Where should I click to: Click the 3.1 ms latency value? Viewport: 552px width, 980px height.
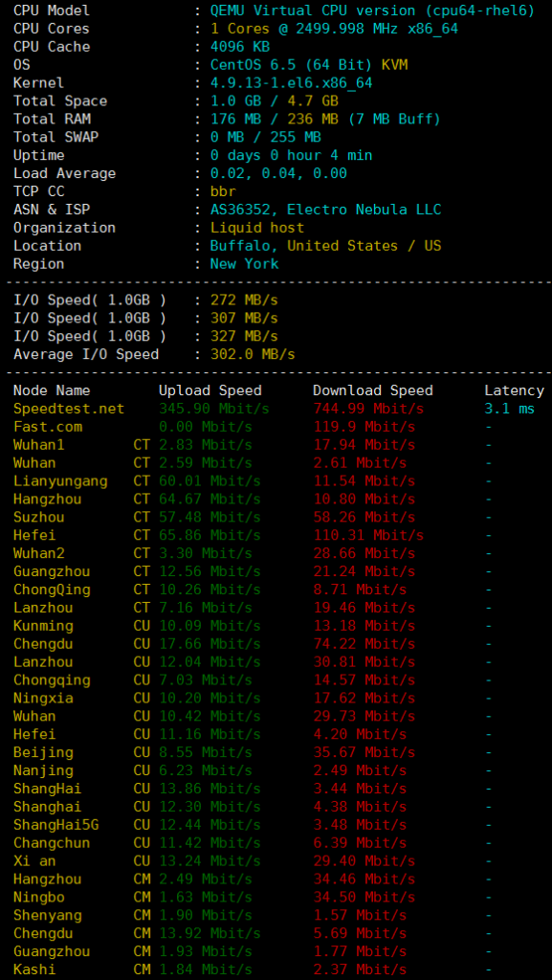point(510,409)
